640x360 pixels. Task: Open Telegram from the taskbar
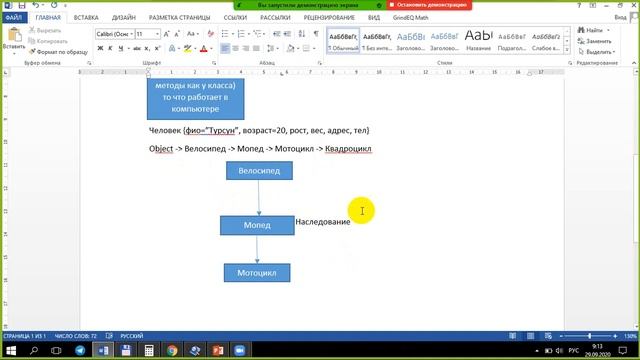(80, 350)
